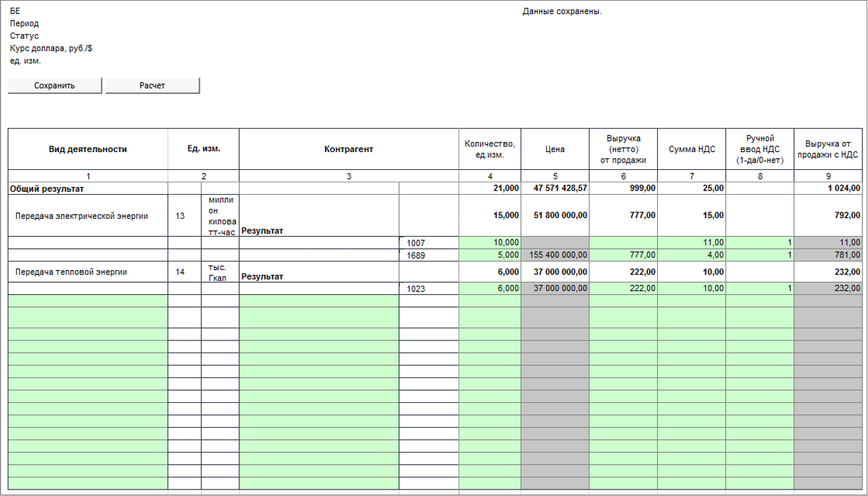Select the quantity cell for contractor 1007

click(x=489, y=242)
